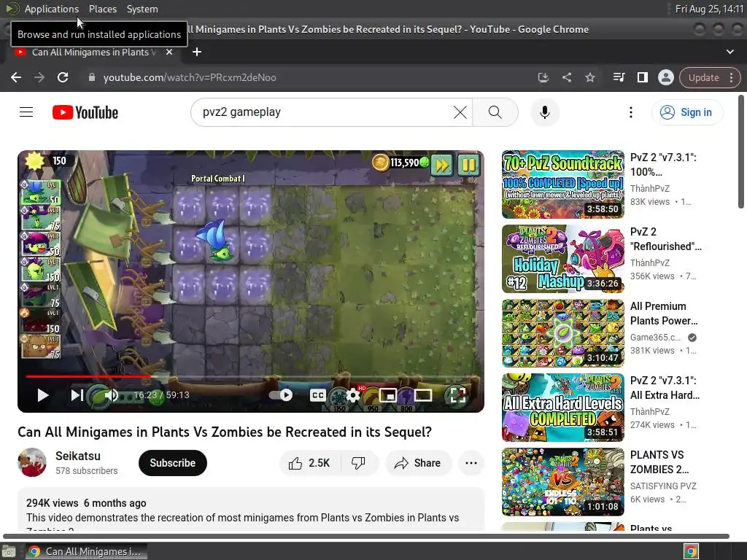Click Chrome workspace icon at bottom right
Screen dimensions: 747x560
[x=691, y=551]
